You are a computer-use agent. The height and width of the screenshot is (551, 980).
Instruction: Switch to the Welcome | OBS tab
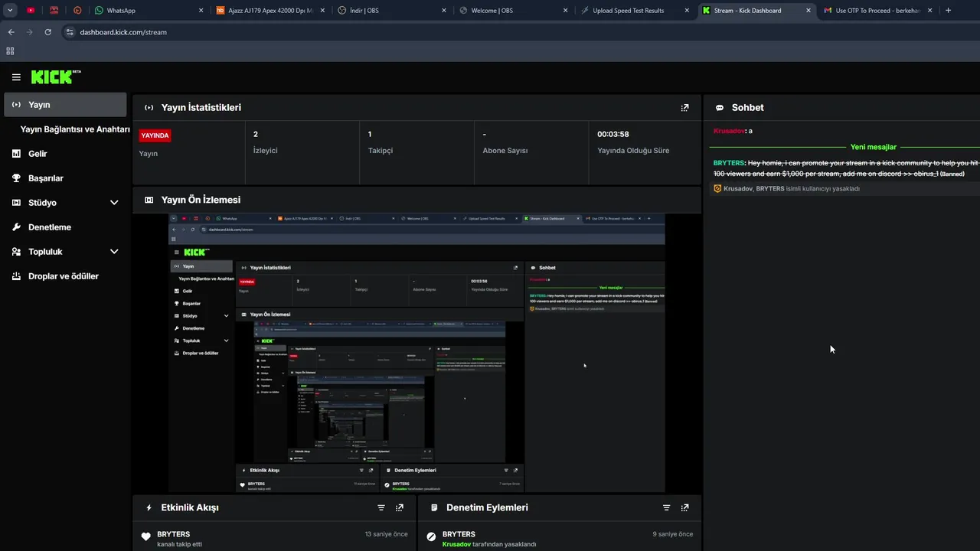click(514, 11)
